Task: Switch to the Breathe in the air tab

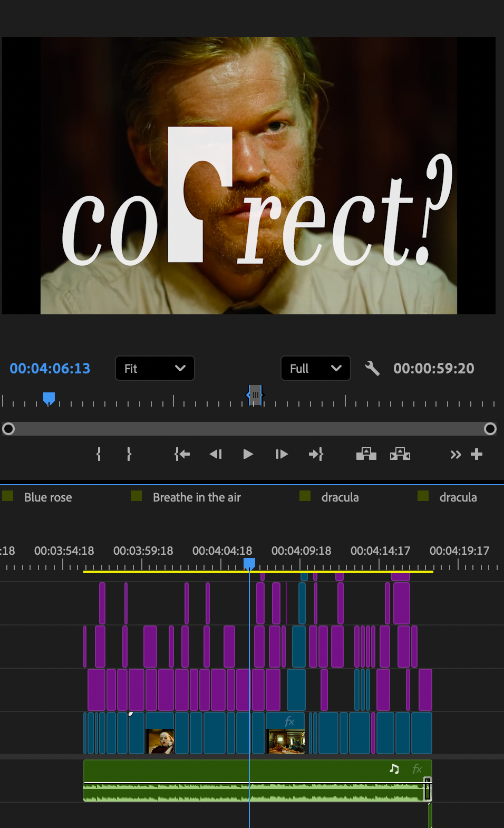Action: tap(197, 497)
